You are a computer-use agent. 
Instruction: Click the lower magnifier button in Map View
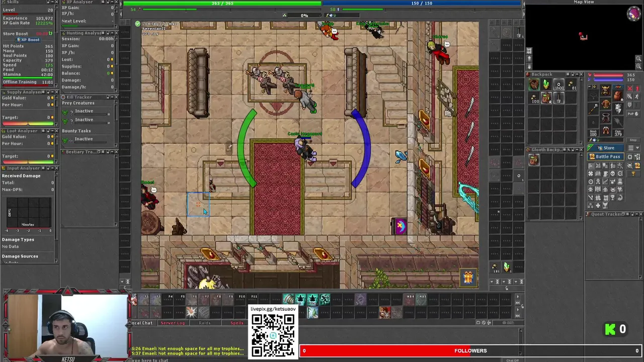[x=638, y=66]
